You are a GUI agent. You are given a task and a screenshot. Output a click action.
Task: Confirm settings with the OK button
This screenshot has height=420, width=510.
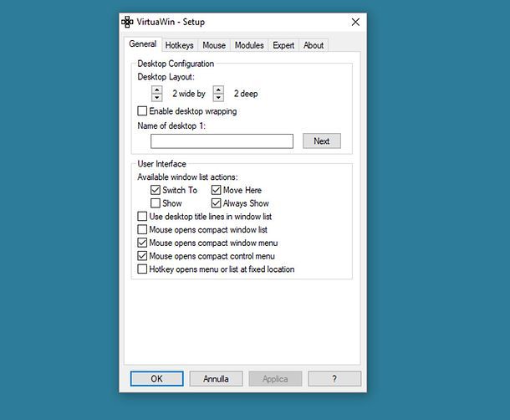coord(157,379)
